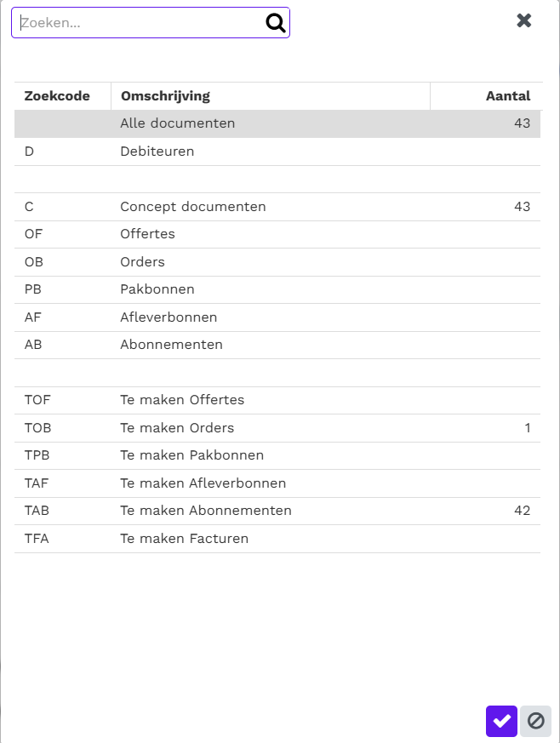
Task: Select the Orders row
Action: pyautogui.click(x=277, y=262)
